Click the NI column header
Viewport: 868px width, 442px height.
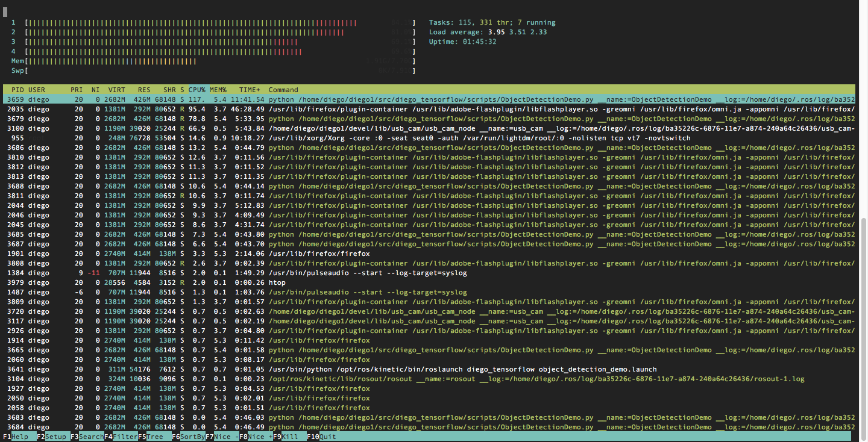95,90
